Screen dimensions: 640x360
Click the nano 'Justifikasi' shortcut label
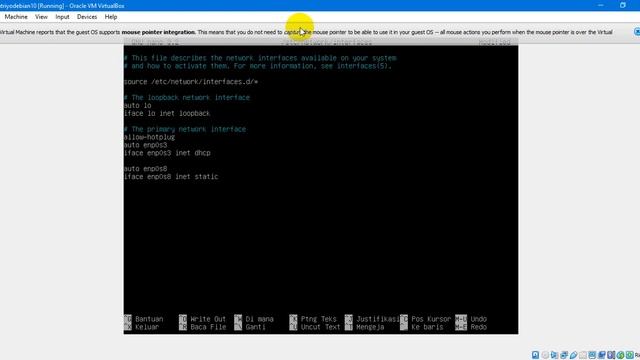tap(378, 319)
